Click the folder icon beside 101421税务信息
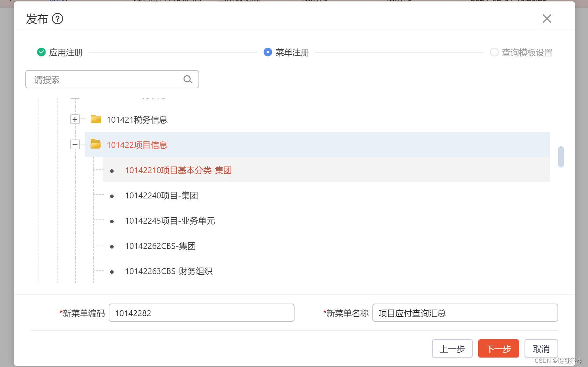The image size is (588, 367). [x=95, y=119]
